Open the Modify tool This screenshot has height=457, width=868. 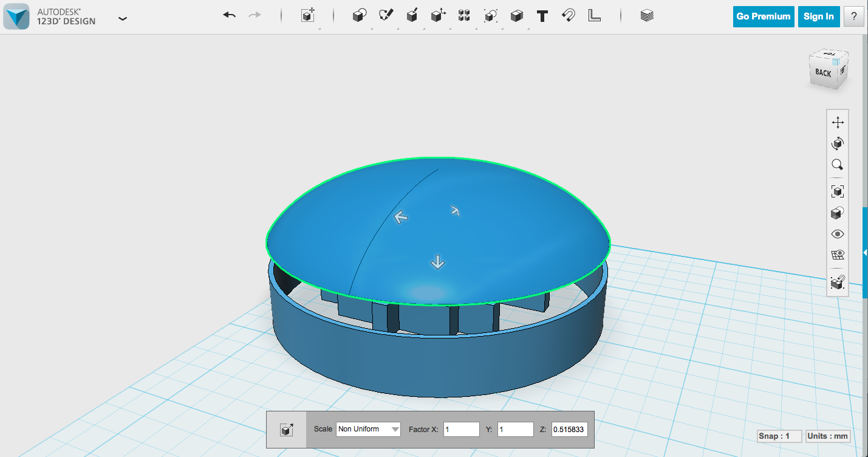click(438, 16)
